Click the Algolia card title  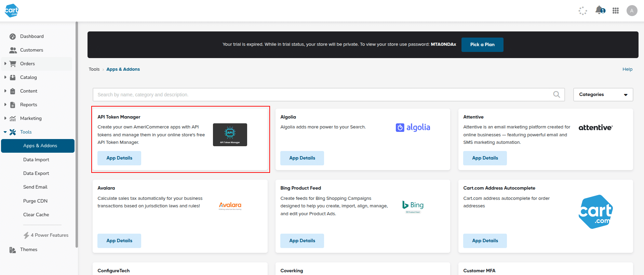288,117
